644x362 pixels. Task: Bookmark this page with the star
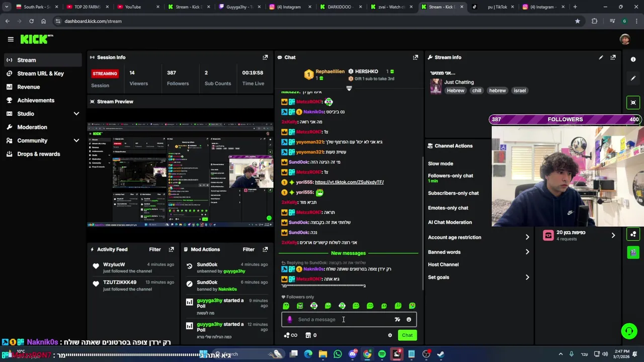[578, 21]
